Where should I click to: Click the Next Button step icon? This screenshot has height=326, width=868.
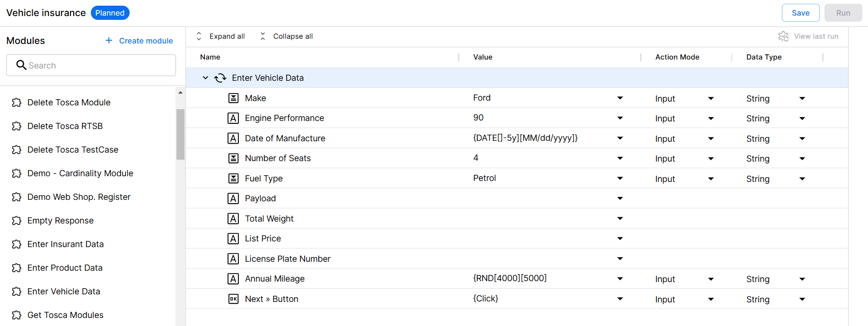[233, 299]
